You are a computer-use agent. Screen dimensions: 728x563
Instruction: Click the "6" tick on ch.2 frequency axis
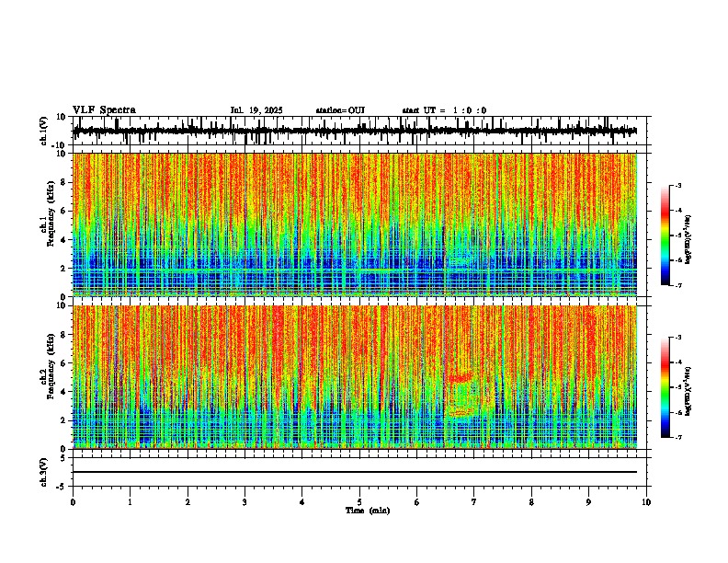64,363
